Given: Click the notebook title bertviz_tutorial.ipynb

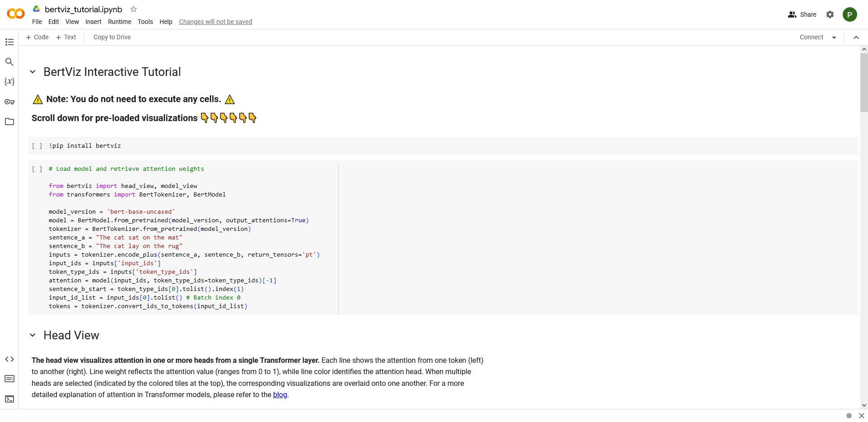Looking at the screenshot, I should 83,9.
